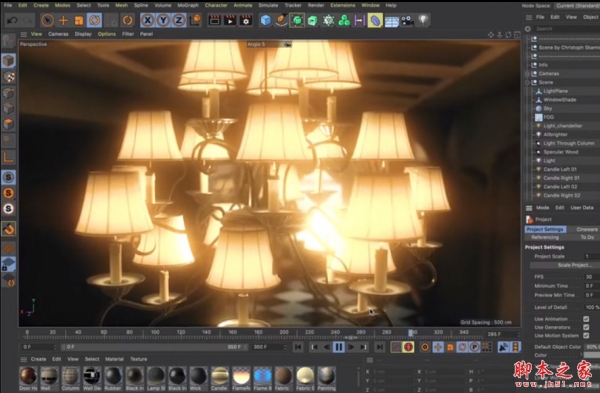Open the MoGraph Cloner icon

(x=344, y=20)
